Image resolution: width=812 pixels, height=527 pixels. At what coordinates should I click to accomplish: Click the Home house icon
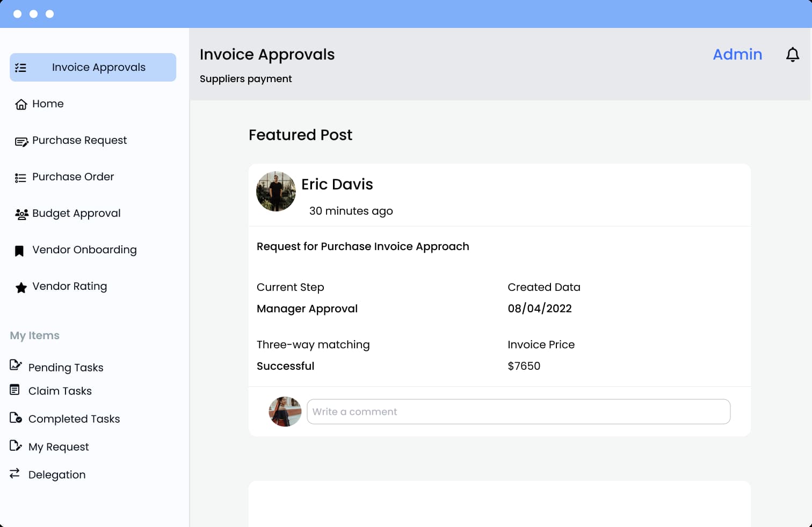(x=21, y=105)
